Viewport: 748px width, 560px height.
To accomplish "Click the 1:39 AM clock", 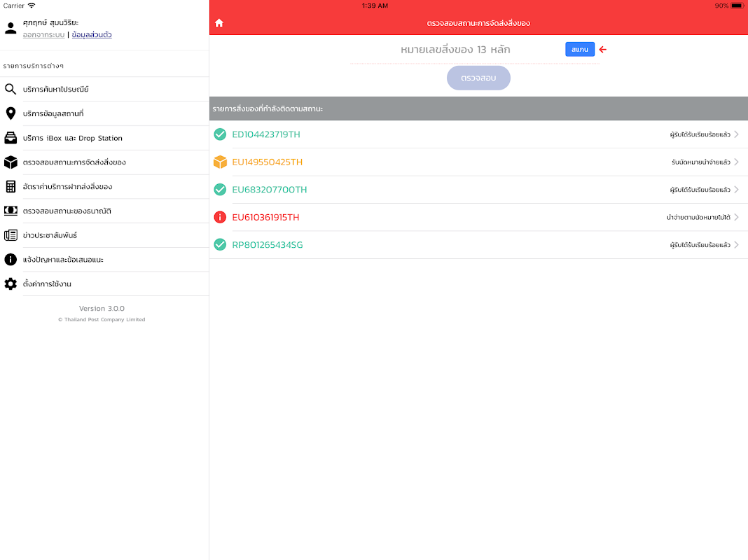I will tap(375, 6).
